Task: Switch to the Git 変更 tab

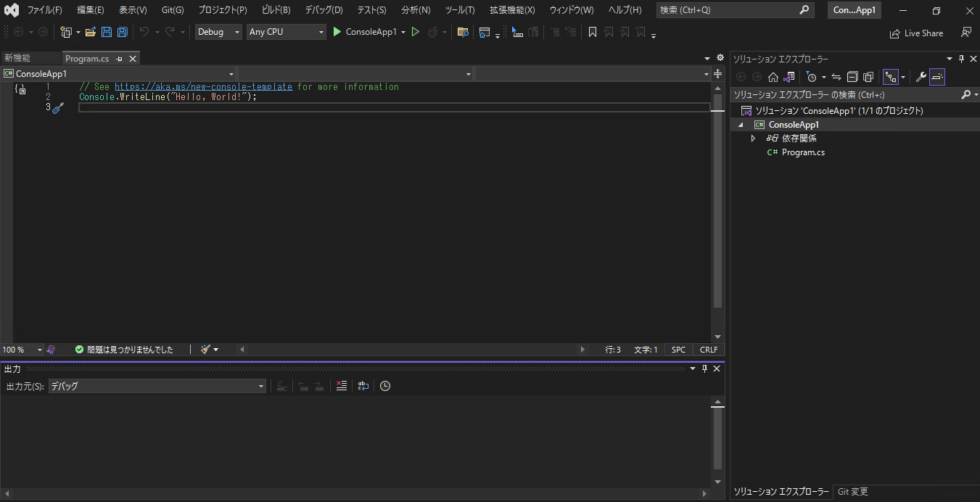Action: pos(852,492)
